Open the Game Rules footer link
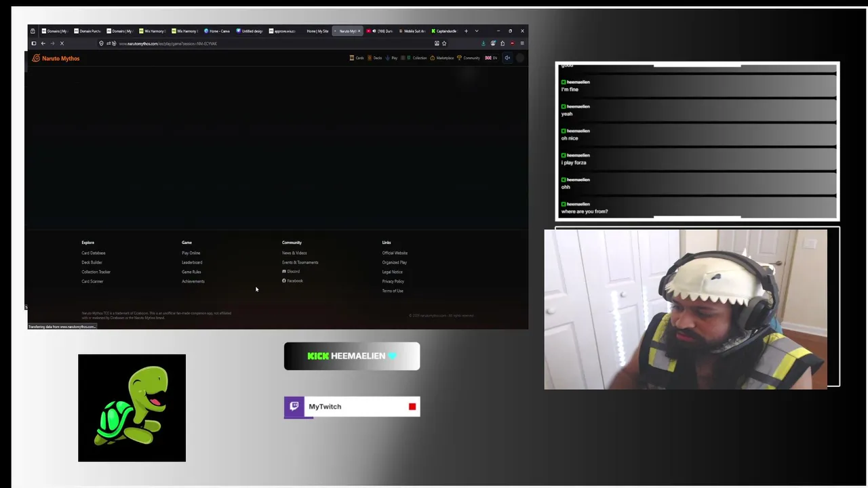 click(x=191, y=272)
